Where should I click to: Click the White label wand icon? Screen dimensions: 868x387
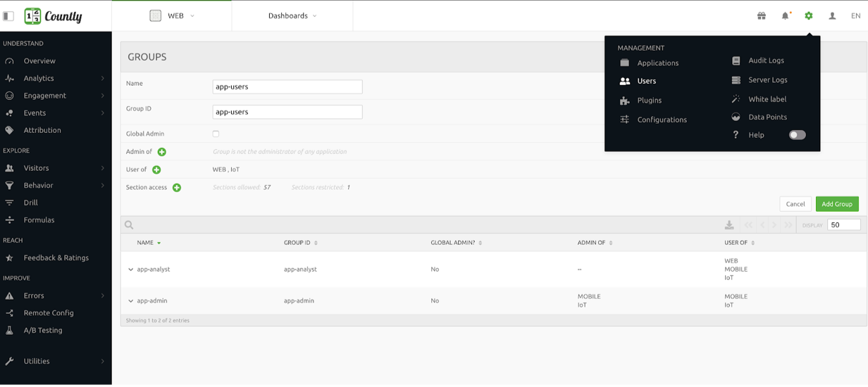736,99
